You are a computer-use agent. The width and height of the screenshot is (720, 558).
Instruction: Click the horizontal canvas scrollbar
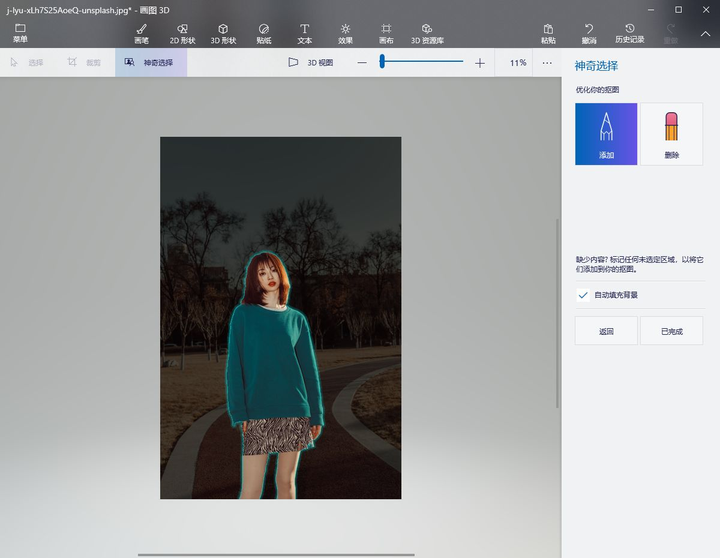[x=276, y=555]
